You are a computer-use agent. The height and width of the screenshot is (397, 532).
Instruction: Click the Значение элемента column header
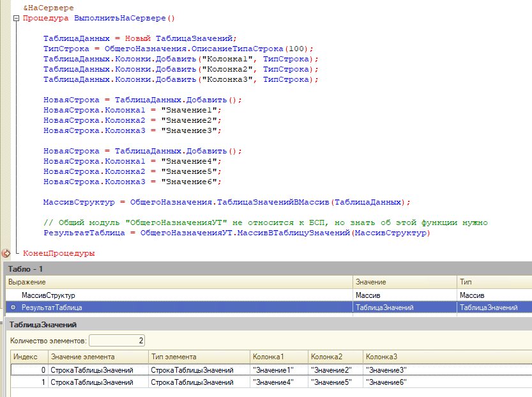tap(97, 356)
